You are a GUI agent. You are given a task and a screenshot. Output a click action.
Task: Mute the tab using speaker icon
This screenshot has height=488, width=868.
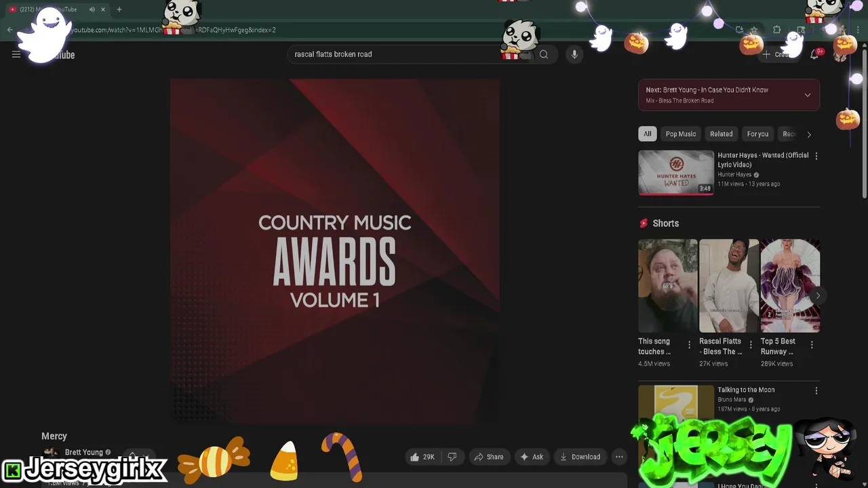point(92,9)
